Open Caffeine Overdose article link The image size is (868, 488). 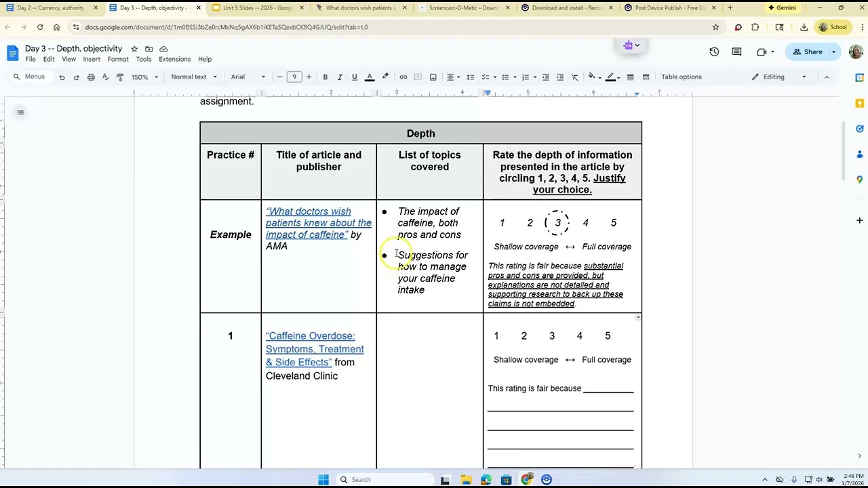315,349
